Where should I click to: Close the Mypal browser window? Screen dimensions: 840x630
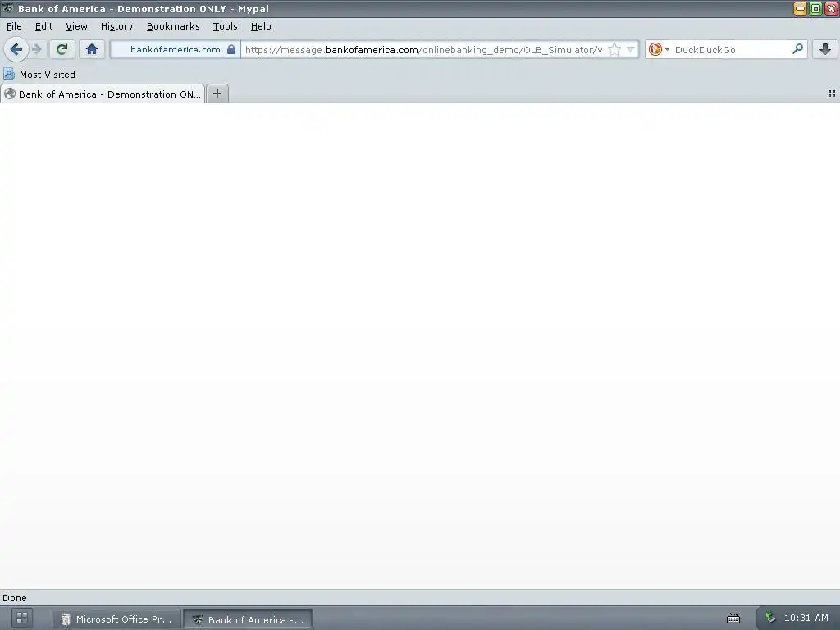[832, 8]
